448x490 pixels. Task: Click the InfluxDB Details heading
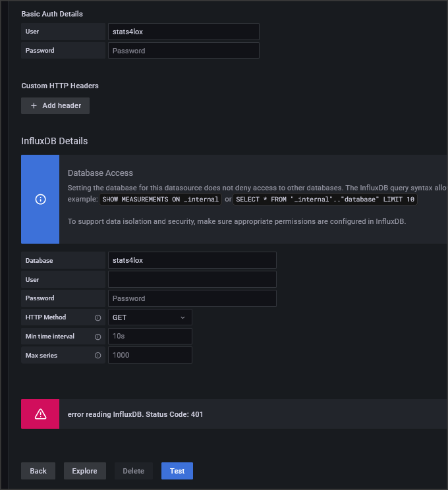tap(55, 141)
